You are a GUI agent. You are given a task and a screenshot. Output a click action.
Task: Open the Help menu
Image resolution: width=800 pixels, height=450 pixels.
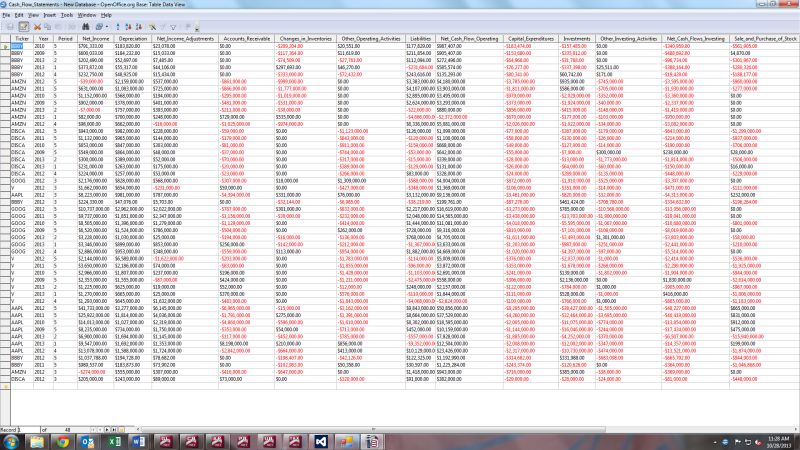[106, 15]
